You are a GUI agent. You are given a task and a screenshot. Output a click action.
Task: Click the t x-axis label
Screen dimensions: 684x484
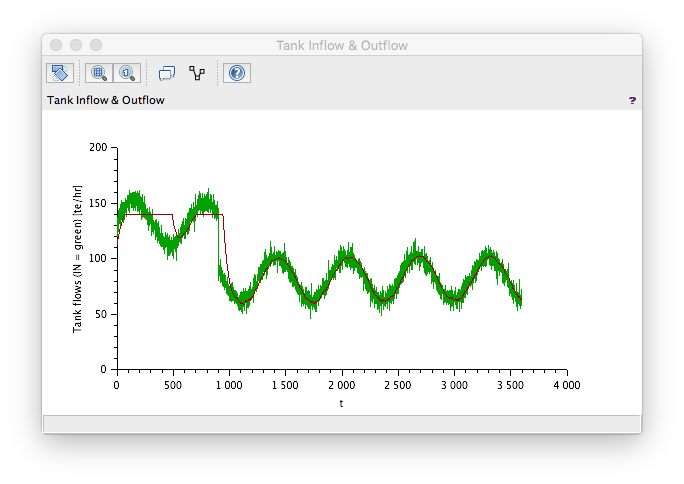click(x=342, y=403)
